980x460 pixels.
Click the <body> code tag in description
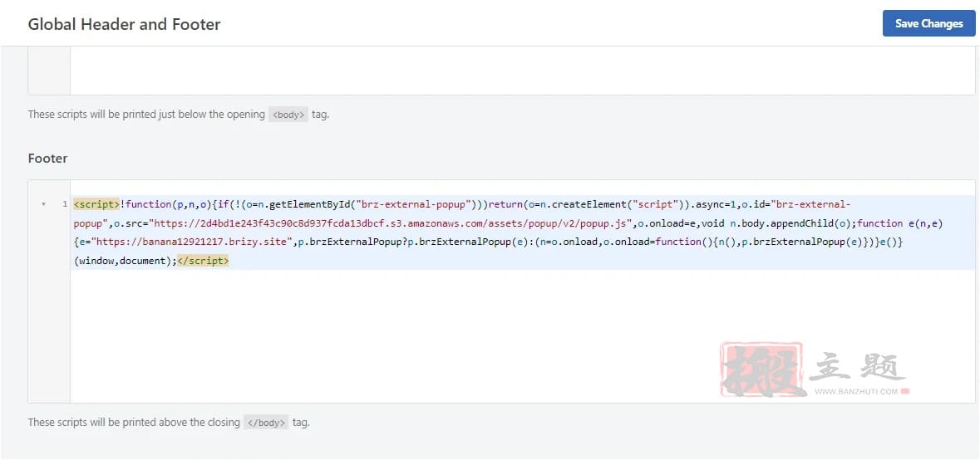point(288,115)
